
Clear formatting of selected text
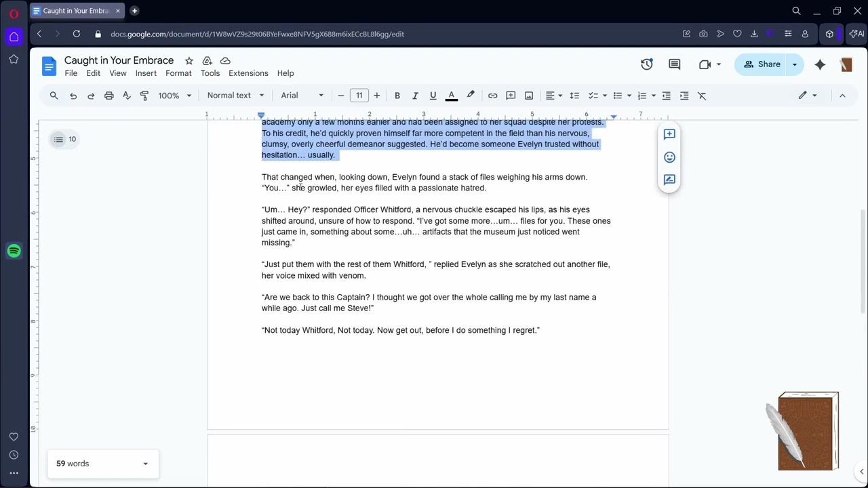coord(702,96)
